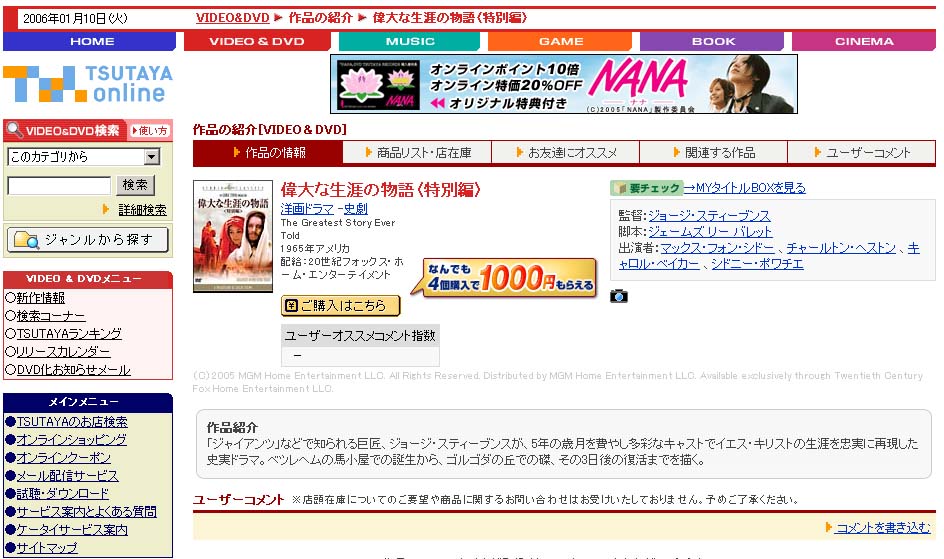Open cast link シドニー・ポワチエ
This screenshot has width=944, height=559.
click(757, 264)
